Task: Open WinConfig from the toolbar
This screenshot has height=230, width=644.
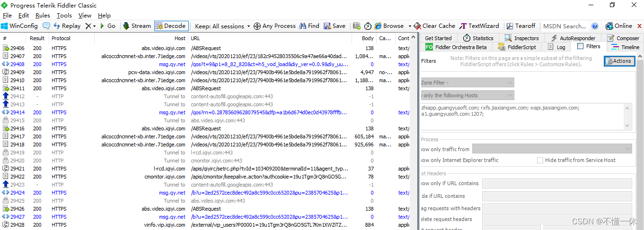Action: pos(19,26)
